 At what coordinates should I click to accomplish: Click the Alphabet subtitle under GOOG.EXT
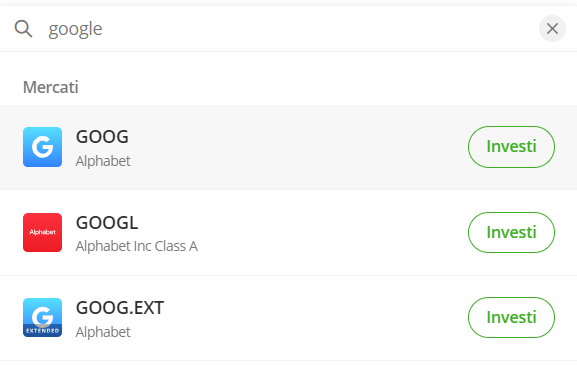[103, 332]
